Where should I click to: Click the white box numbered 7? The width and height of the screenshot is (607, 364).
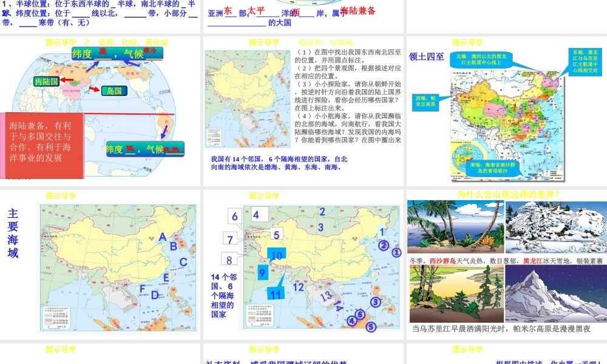[230, 240]
